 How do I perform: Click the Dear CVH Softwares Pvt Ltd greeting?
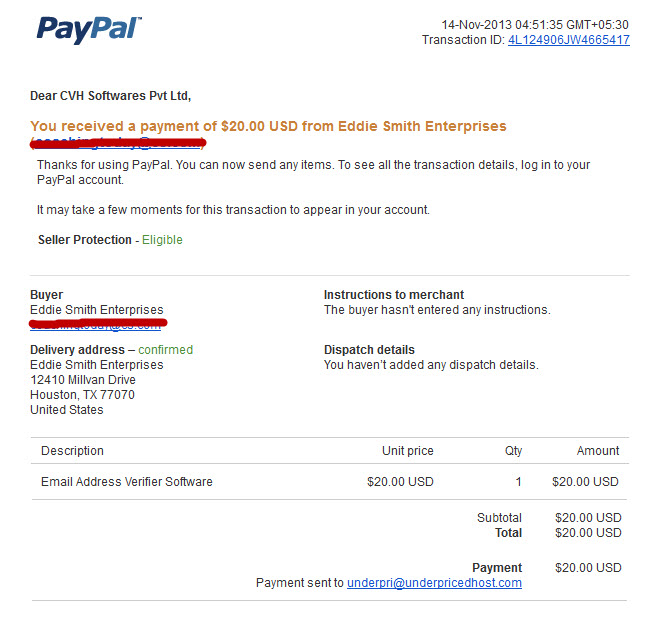111,96
